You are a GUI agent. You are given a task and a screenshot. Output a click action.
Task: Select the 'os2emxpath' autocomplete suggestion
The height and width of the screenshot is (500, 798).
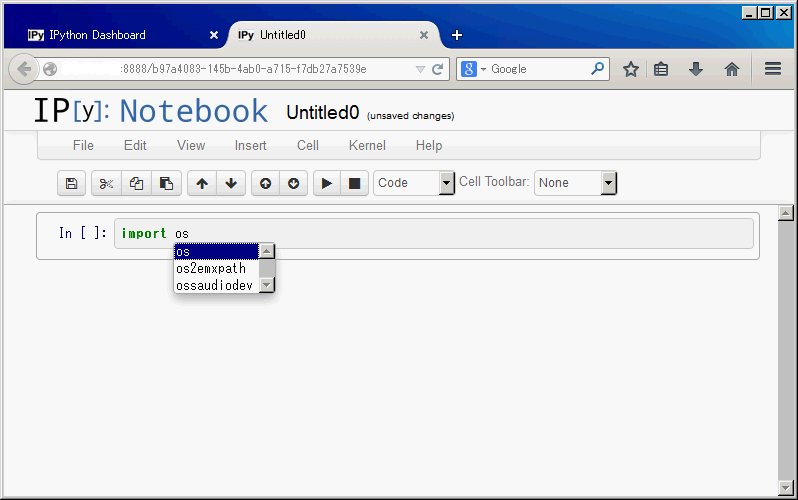tap(217, 268)
